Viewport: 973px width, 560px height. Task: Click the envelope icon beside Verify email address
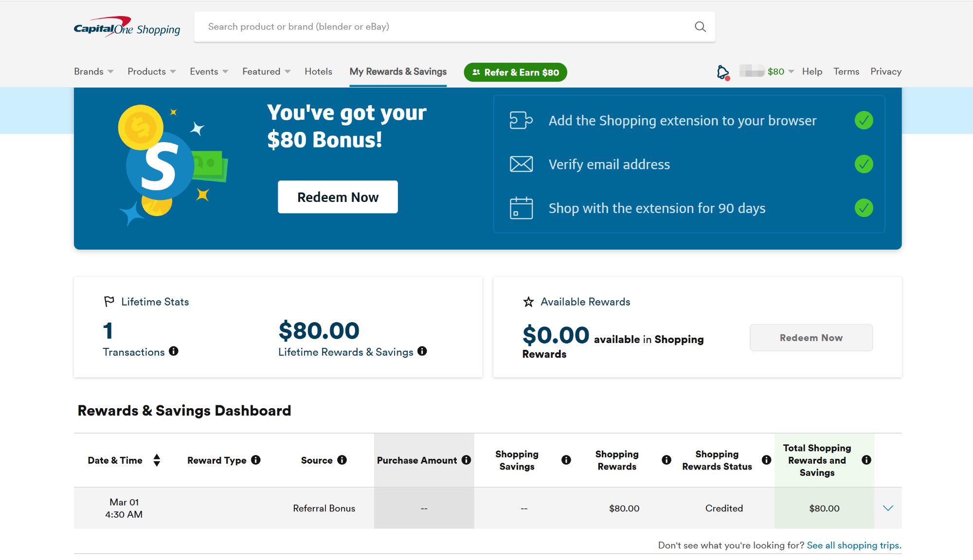point(521,164)
